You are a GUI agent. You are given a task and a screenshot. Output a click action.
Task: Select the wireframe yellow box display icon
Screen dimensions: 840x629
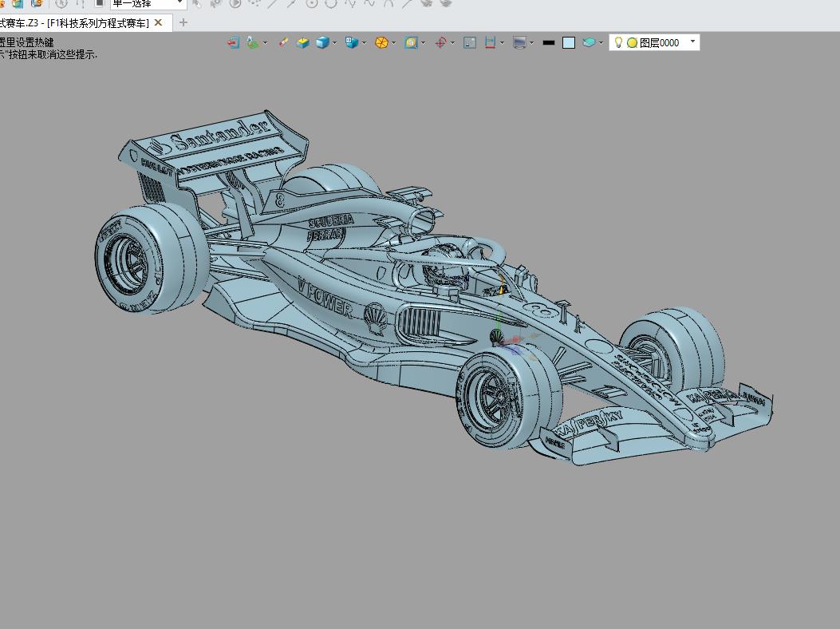[x=303, y=42]
